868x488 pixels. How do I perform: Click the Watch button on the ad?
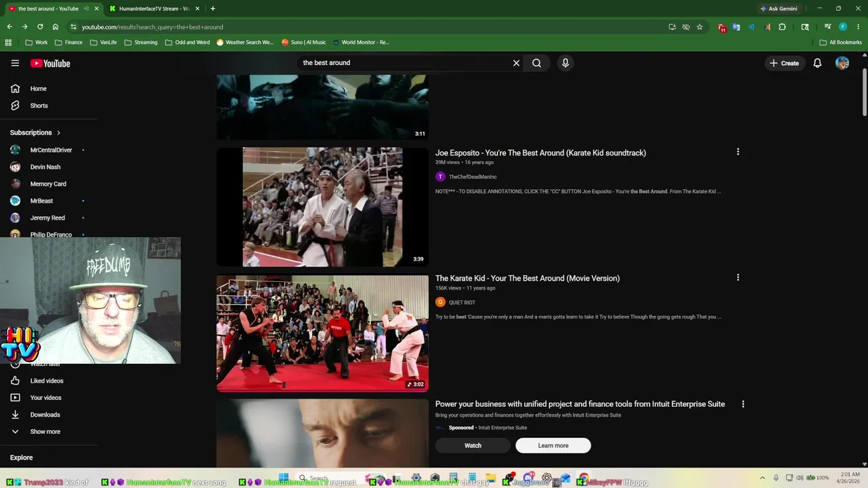click(x=473, y=445)
